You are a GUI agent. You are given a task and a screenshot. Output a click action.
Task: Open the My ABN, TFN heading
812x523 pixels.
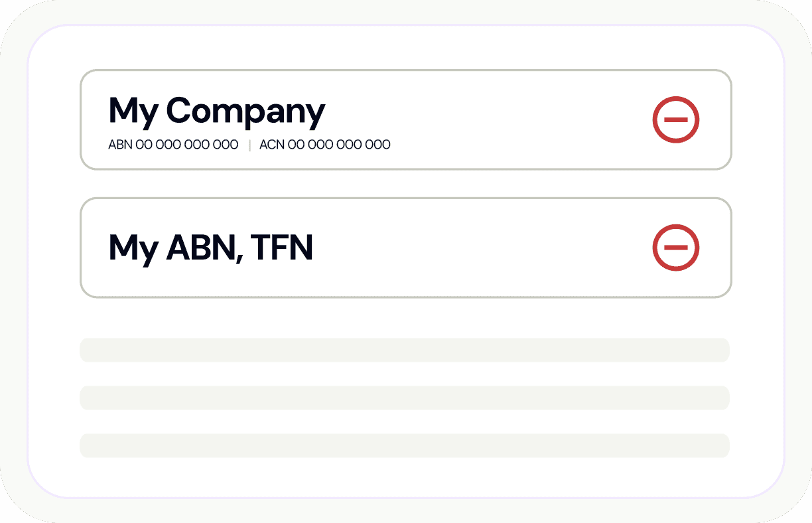click(210, 248)
